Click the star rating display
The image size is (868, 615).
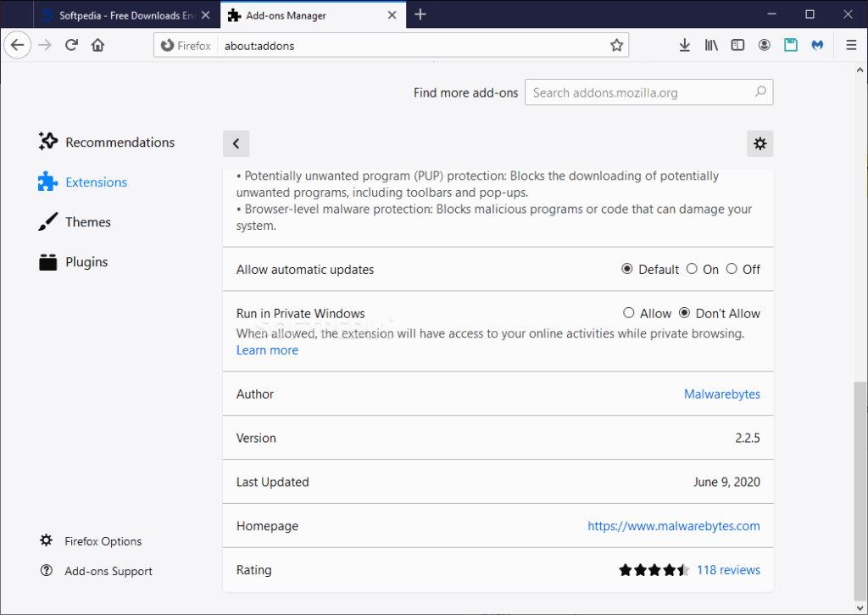coord(654,569)
